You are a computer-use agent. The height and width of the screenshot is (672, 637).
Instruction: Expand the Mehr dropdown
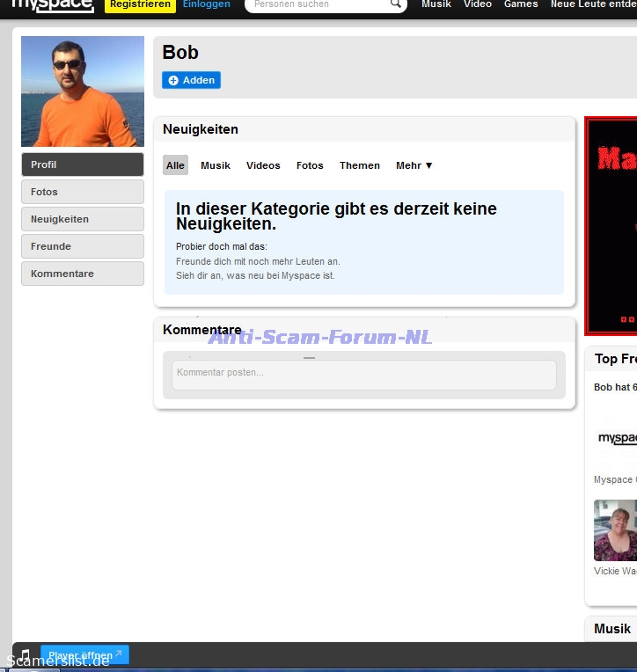pyautogui.click(x=414, y=165)
